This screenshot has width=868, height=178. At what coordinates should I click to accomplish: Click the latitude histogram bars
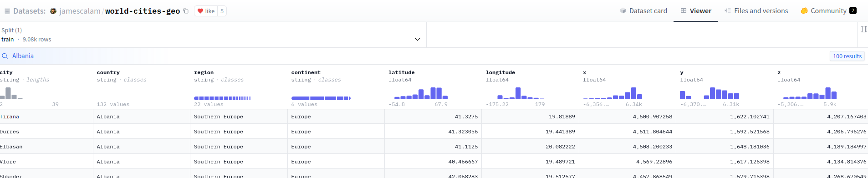(418, 93)
